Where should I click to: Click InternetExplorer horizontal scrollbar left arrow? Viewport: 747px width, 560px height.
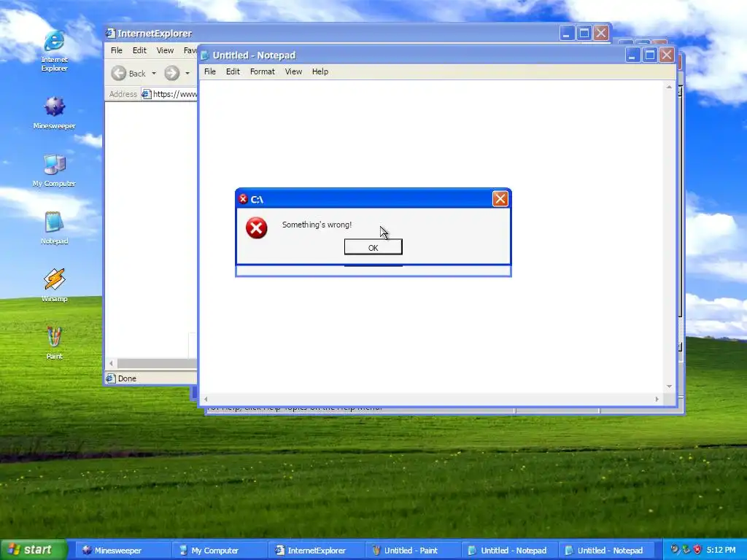tap(111, 363)
